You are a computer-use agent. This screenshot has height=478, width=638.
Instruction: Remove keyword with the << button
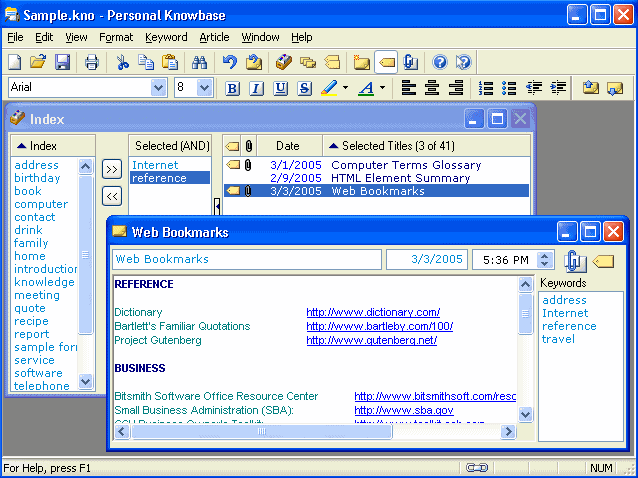click(x=112, y=197)
